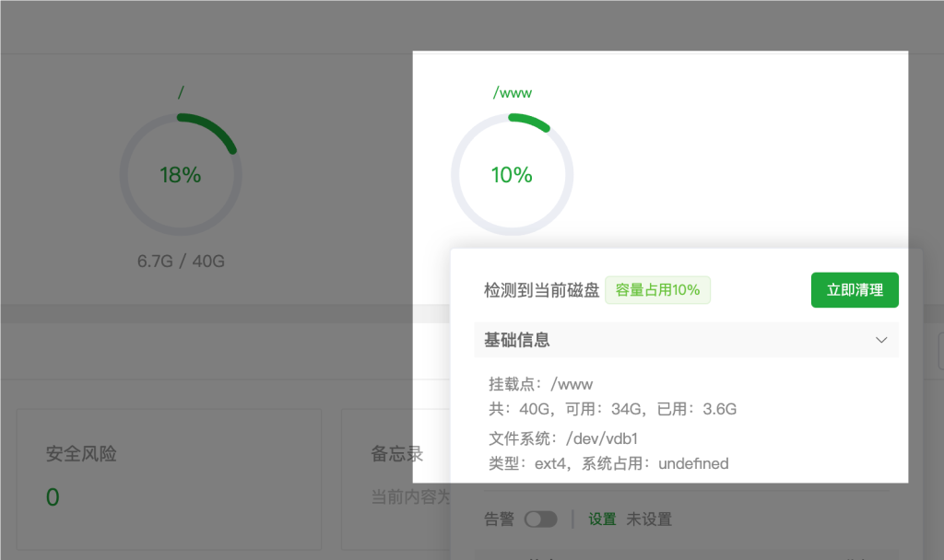944x560 pixels.
Task: Click the 类型 ext4 info line
Action: [x=608, y=463]
